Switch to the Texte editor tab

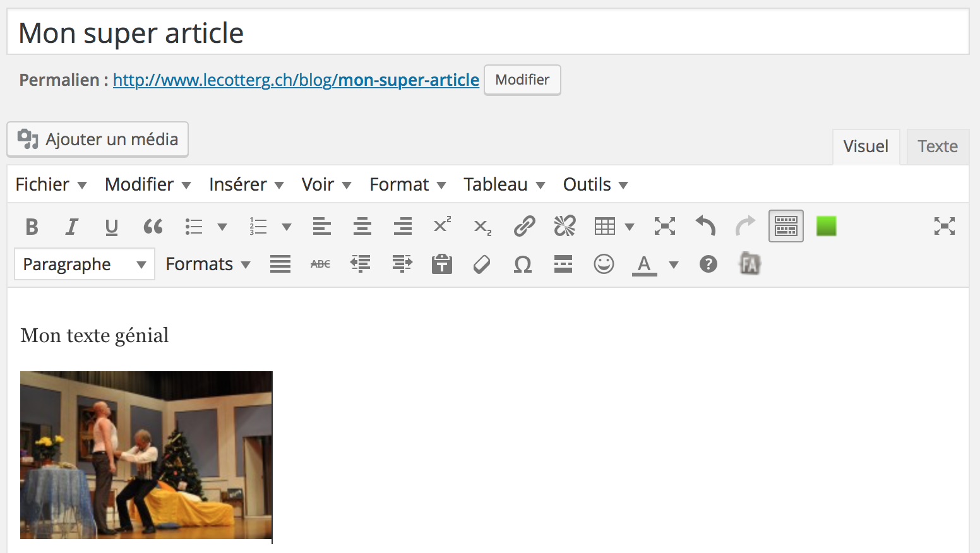[x=938, y=146]
